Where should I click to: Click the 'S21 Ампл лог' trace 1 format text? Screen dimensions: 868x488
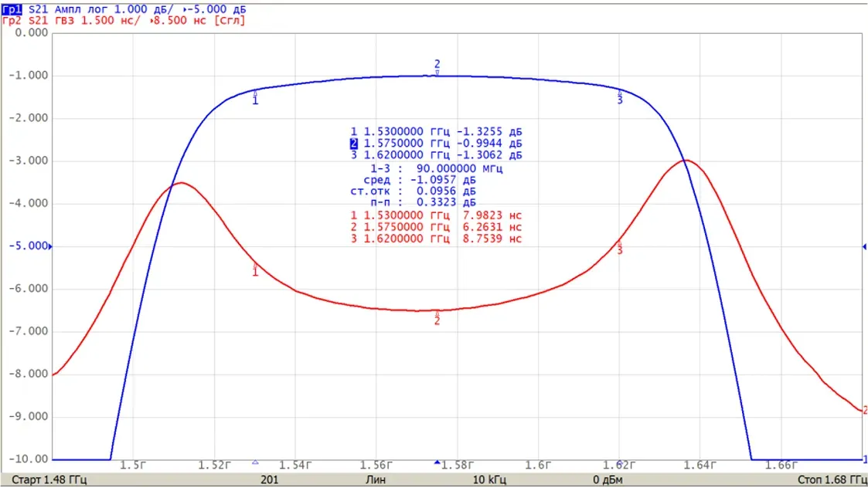67,9
